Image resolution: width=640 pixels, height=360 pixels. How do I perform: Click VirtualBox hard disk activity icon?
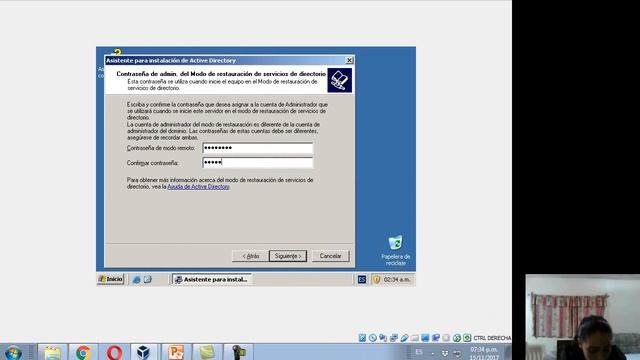click(362, 338)
